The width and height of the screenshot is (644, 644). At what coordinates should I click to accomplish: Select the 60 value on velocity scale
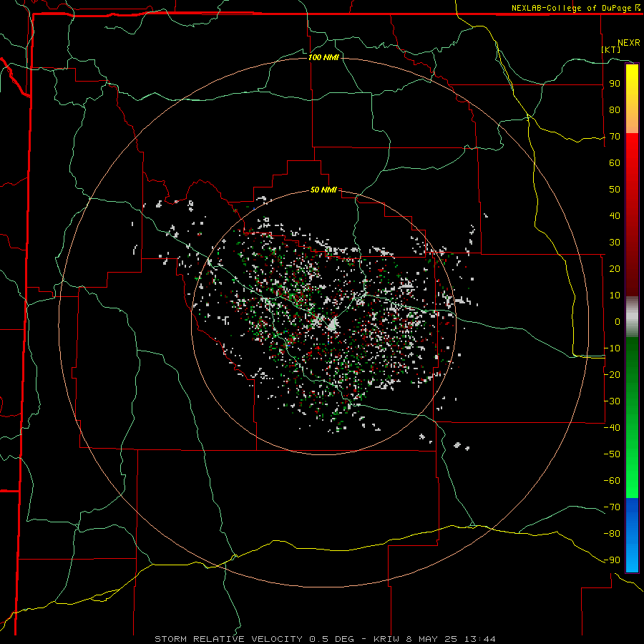tap(615, 162)
